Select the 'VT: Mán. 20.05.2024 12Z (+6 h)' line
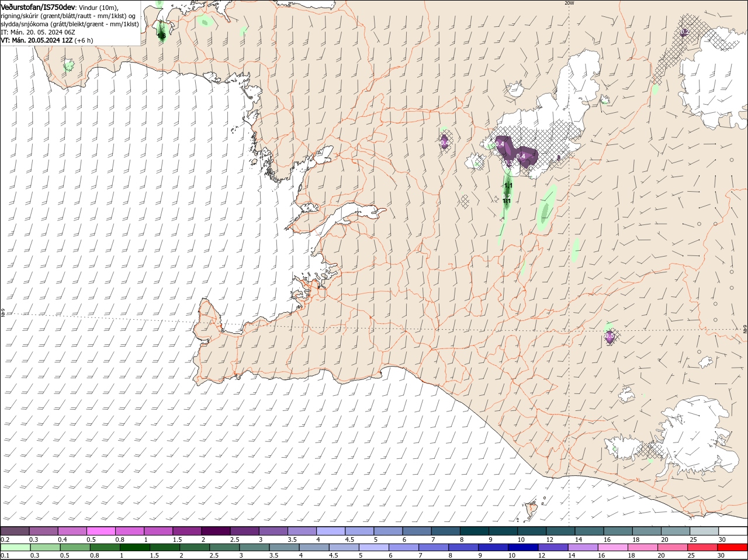The image size is (748, 560). pyautogui.click(x=47, y=40)
